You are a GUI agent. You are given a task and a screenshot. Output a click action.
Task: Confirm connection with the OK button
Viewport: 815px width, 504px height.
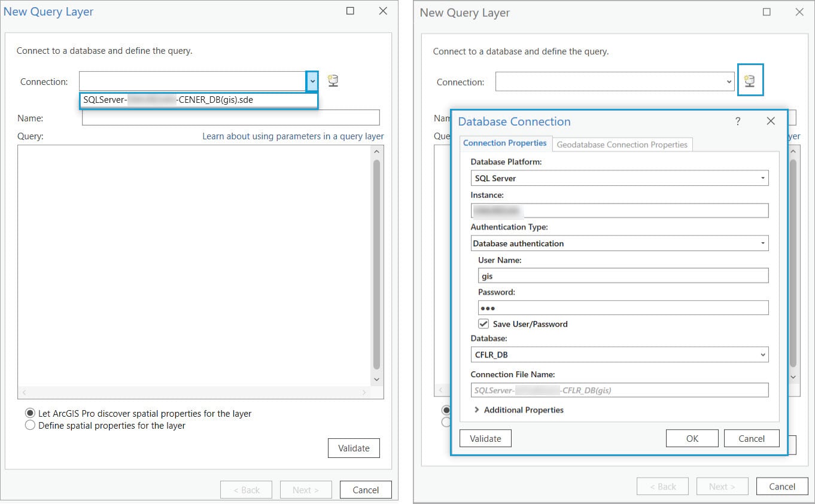pyautogui.click(x=692, y=438)
